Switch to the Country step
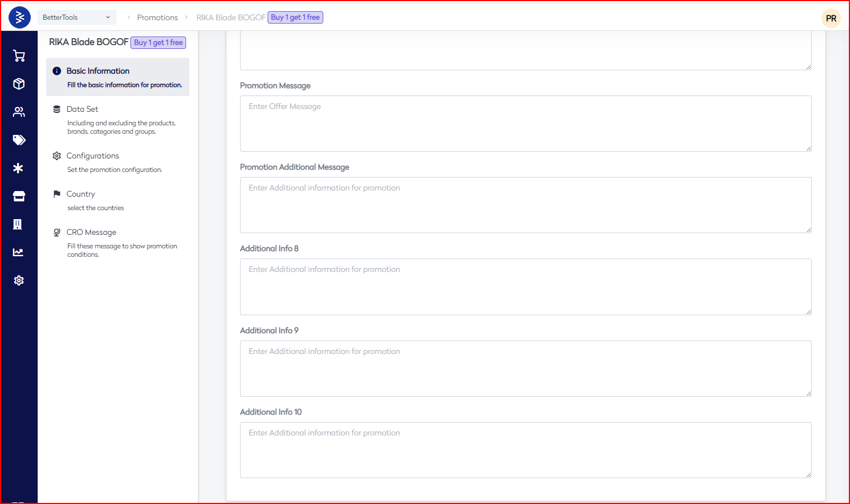This screenshot has height=504, width=850. tap(80, 194)
